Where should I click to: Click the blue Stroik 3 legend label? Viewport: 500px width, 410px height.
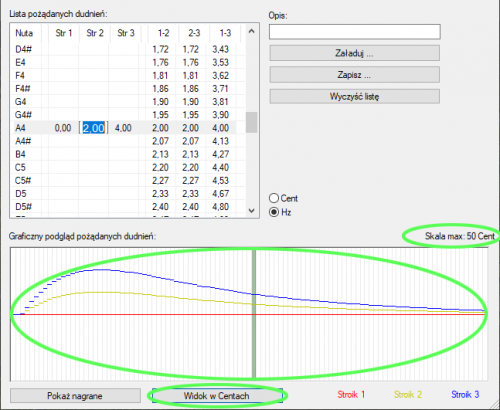pos(465,395)
